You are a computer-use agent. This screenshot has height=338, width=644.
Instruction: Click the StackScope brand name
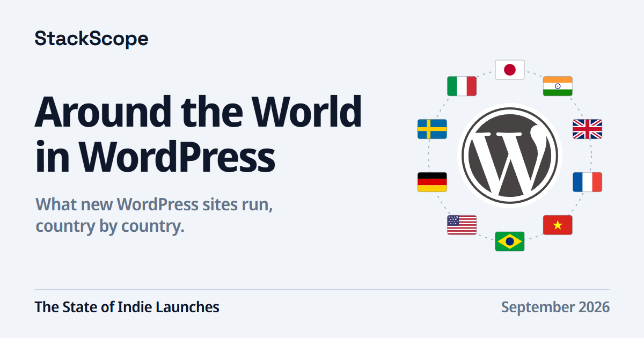91,39
